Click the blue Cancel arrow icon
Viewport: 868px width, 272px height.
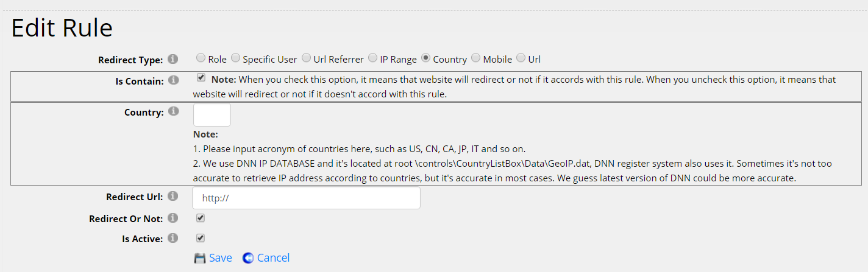coord(248,258)
